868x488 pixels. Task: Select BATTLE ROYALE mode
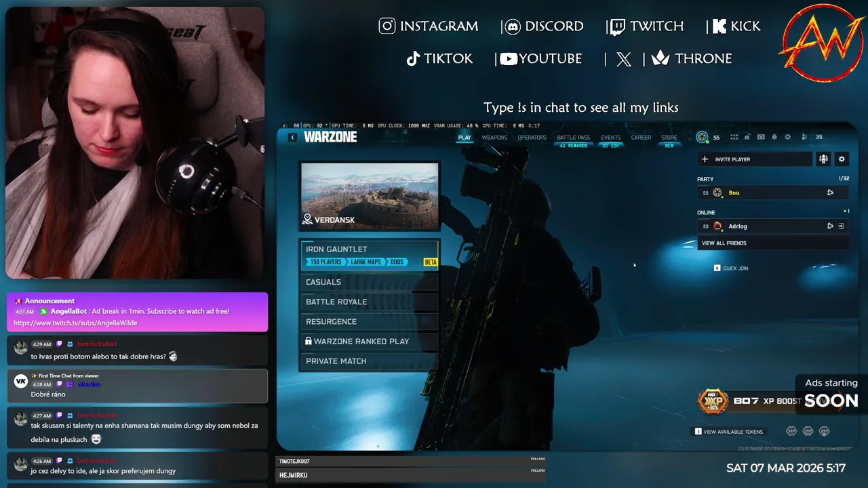(x=370, y=302)
